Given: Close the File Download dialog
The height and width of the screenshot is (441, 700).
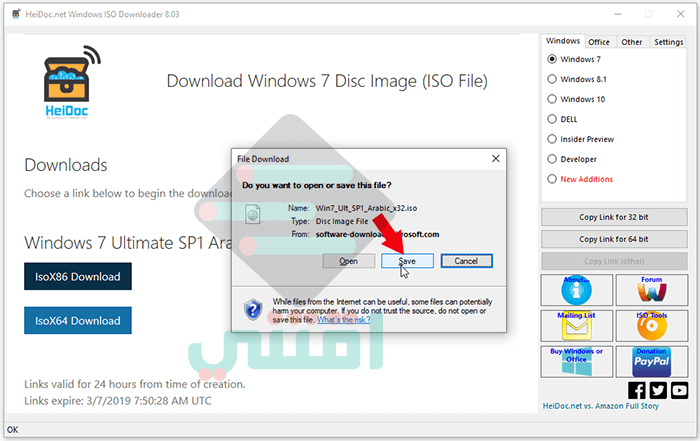Looking at the screenshot, I should click(496, 158).
